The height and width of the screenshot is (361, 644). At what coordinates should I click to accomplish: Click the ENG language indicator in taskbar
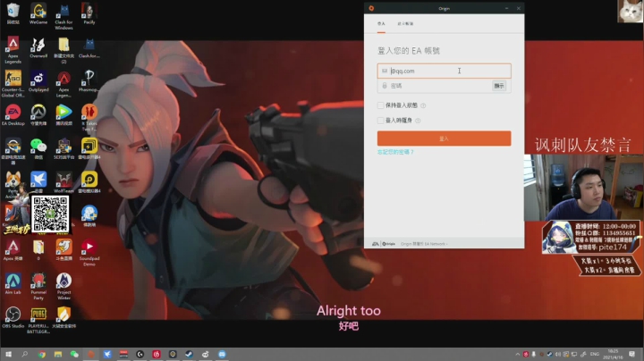click(594, 354)
